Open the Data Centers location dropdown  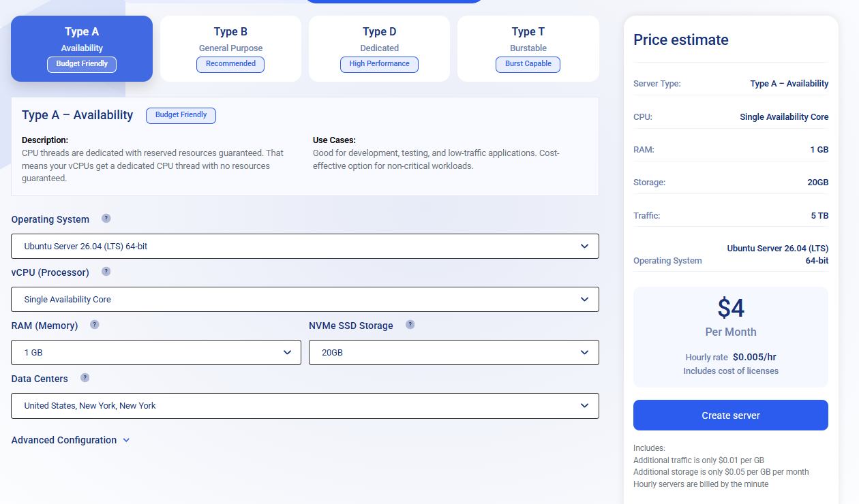point(305,405)
